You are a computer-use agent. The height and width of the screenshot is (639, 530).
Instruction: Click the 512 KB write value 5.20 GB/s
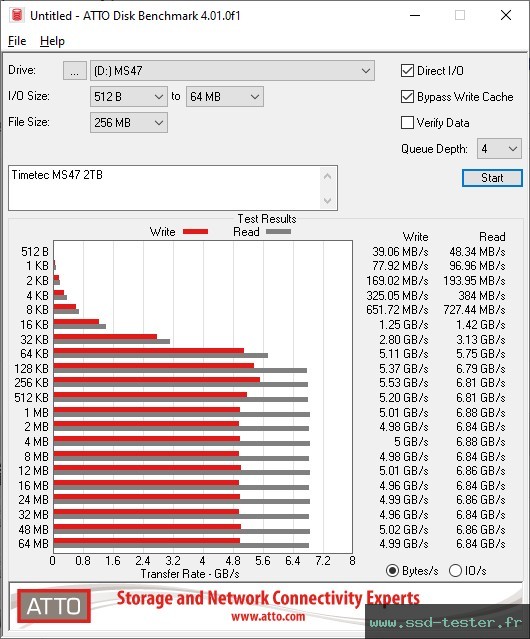coord(404,397)
